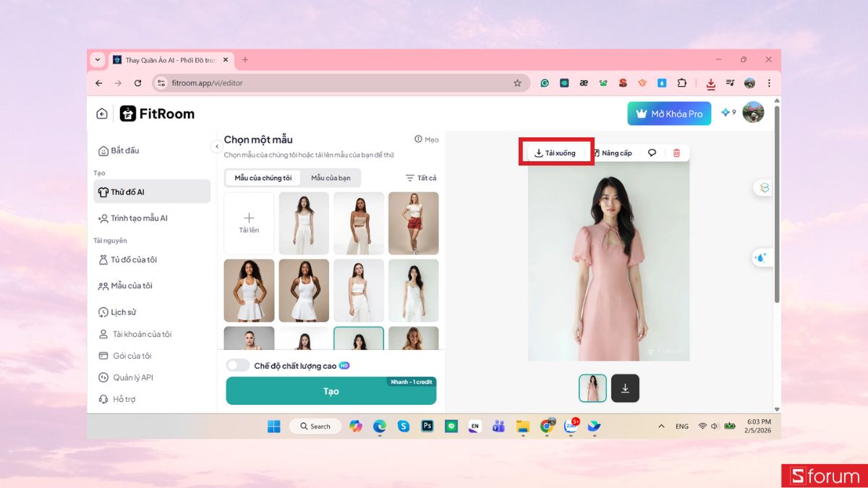Open the FitRoom user profile avatar

coord(753,112)
